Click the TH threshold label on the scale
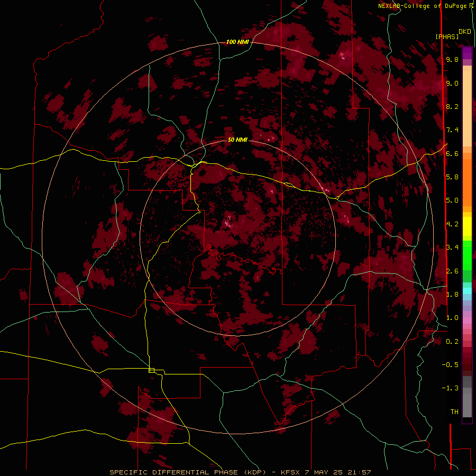The height and width of the screenshot is (476, 476). (454, 412)
